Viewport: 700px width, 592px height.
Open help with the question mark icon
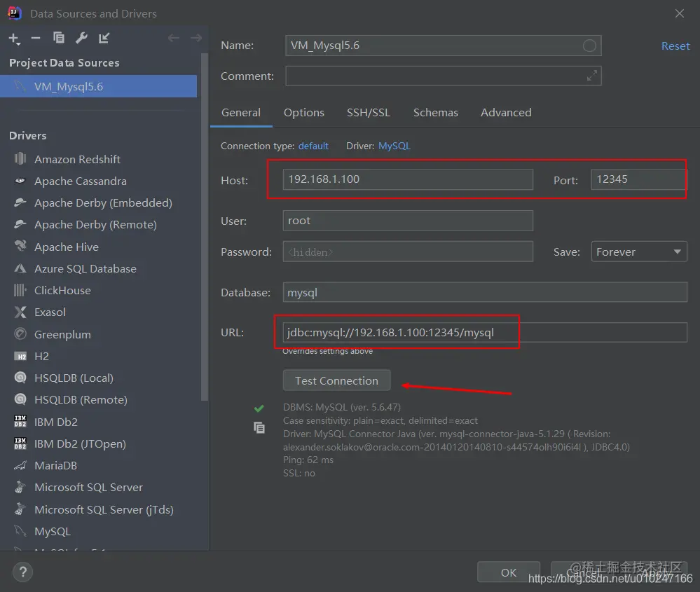point(22,572)
